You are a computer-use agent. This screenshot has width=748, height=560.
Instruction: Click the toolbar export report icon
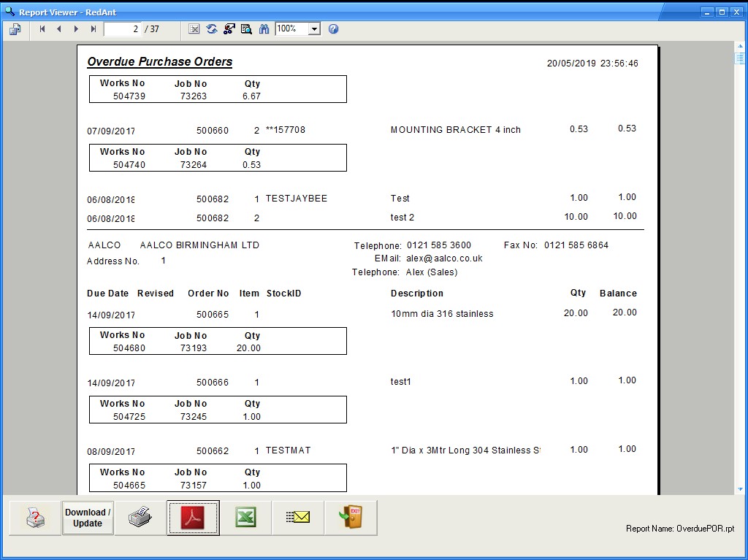[15, 29]
